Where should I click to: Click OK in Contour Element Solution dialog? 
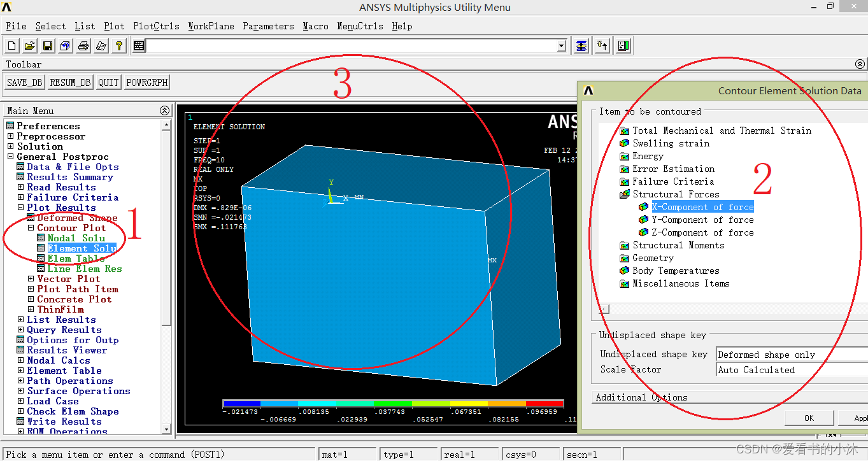[809, 418]
